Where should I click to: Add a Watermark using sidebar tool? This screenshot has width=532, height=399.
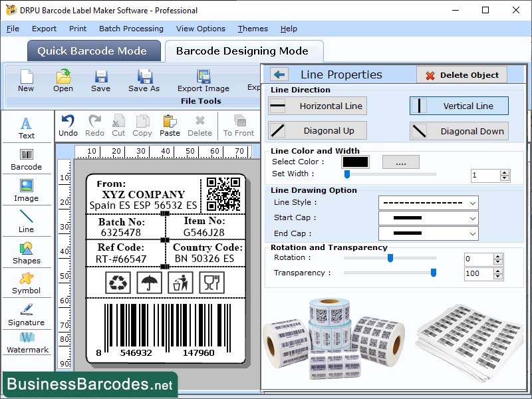pos(27,345)
